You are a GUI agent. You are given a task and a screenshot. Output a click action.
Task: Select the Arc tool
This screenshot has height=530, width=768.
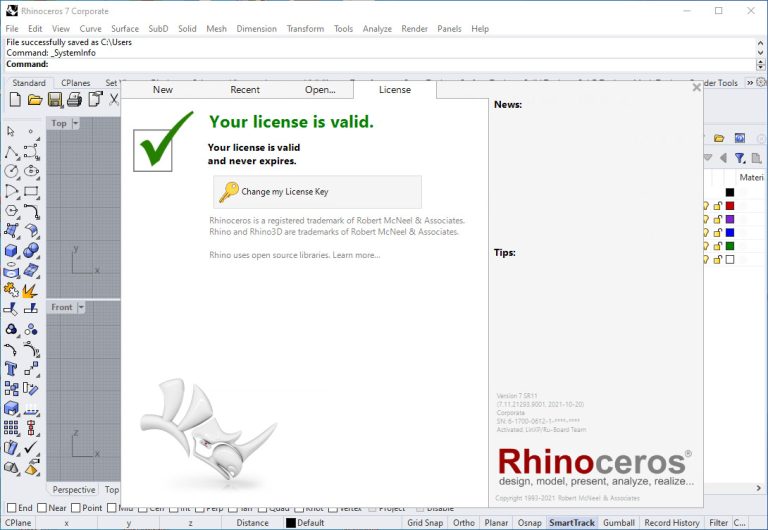click(11, 191)
